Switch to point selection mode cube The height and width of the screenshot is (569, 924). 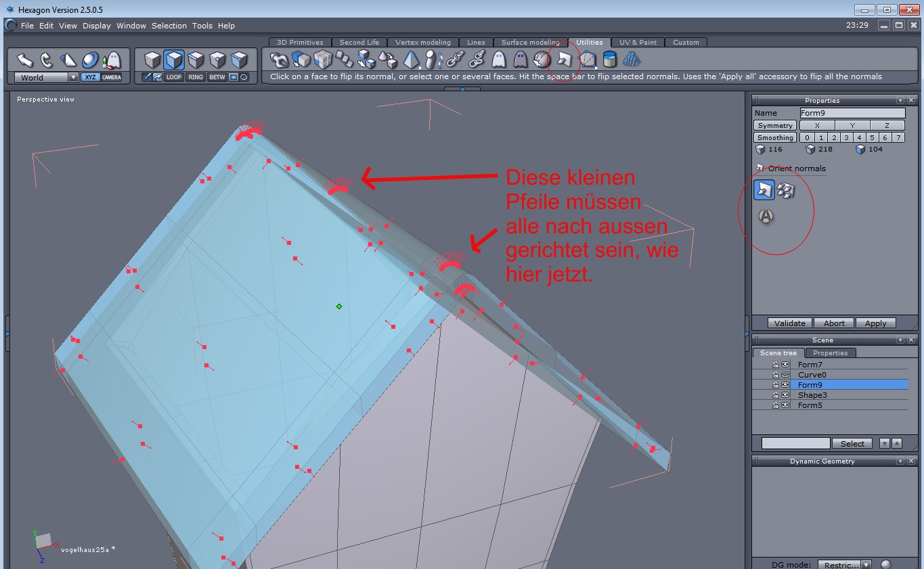[217, 60]
